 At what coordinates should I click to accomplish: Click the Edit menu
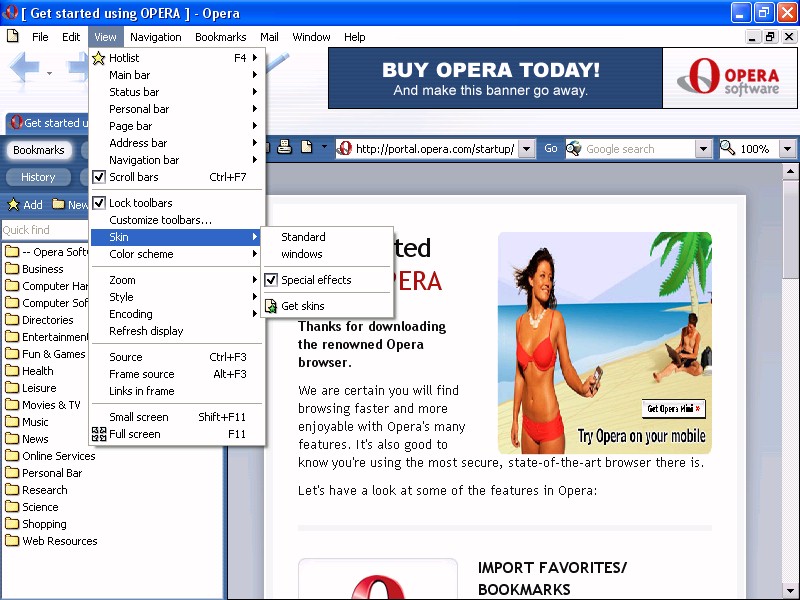[71, 37]
